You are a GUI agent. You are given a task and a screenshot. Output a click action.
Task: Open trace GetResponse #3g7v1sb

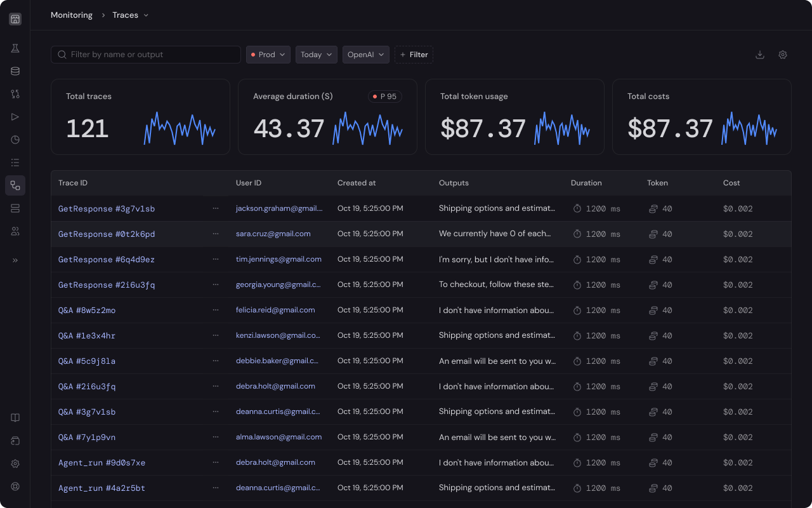[x=107, y=209]
